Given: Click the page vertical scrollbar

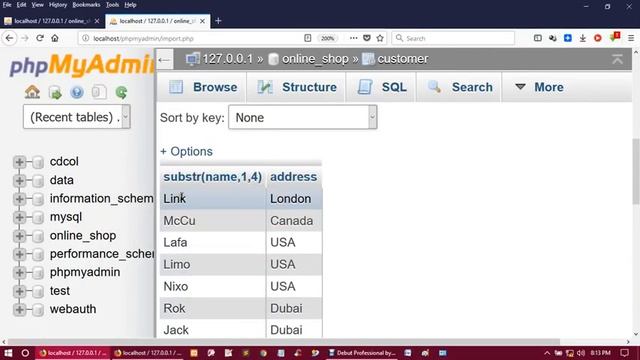Looking at the screenshot, I should (x=636, y=171).
